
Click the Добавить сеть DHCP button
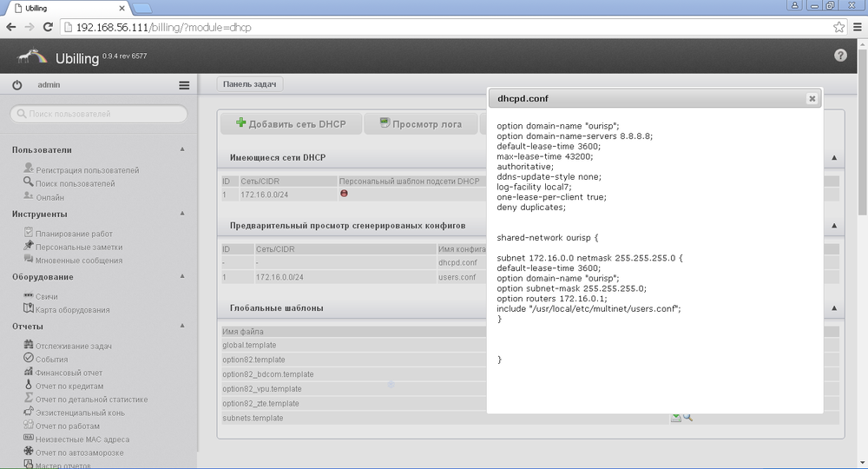pos(291,124)
